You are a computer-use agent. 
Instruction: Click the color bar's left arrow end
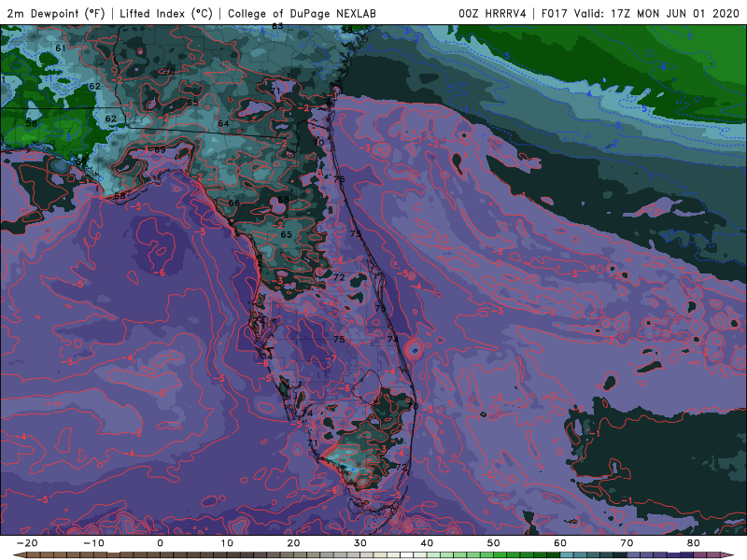coord(19,555)
